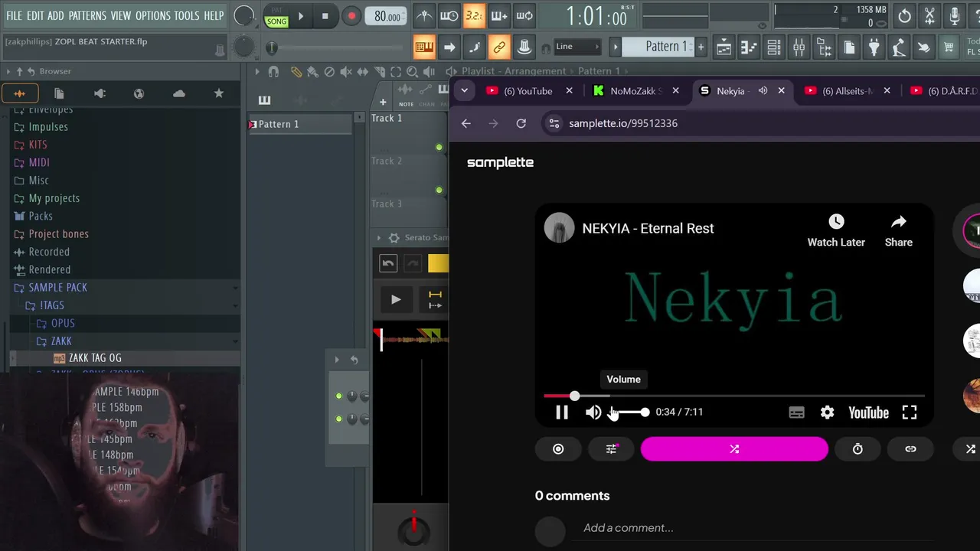Select the Draw pencil tool in playlist toolbar
This screenshot has width=980, height=551.
coord(296,71)
